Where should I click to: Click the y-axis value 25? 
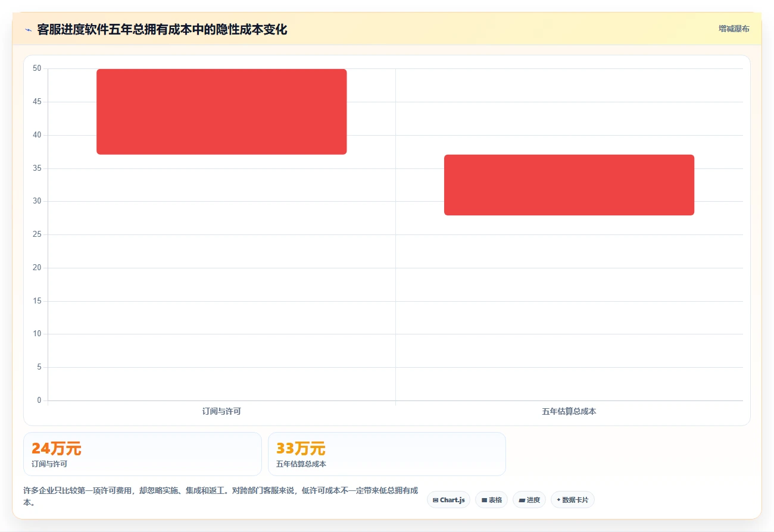(x=37, y=234)
